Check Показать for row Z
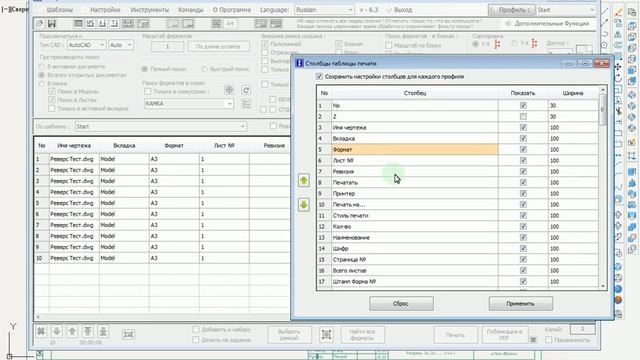Image resolution: width=640 pixels, height=360 pixels. pyautogui.click(x=523, y=116)
